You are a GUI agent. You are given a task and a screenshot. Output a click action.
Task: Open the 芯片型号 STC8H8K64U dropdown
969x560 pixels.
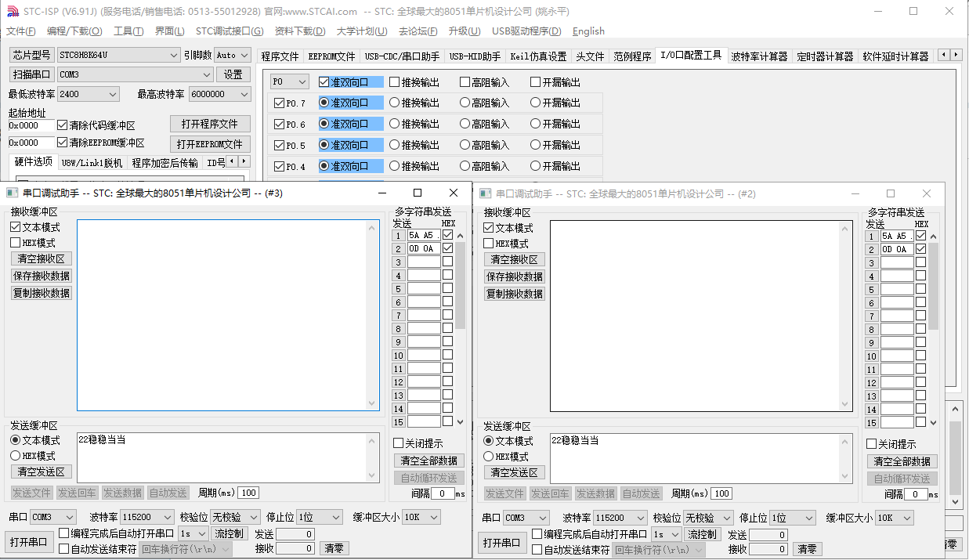coord(174,56)
